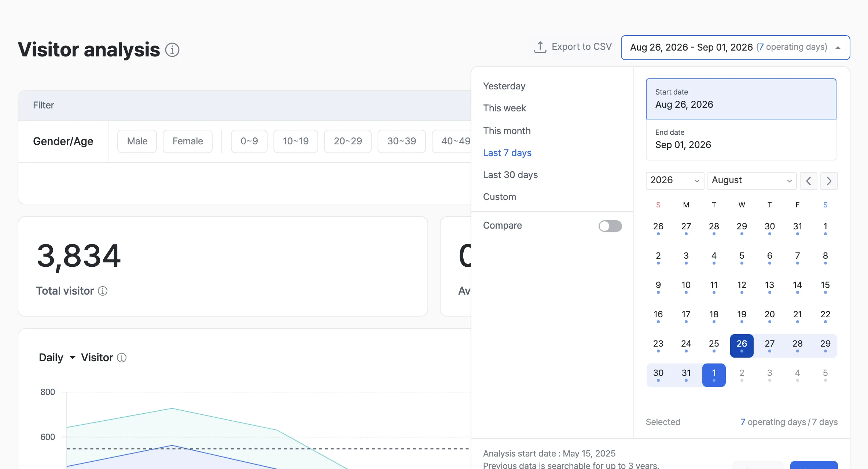868x469 pixels.
Task: Select the Custom range preset
Action: 499,197
